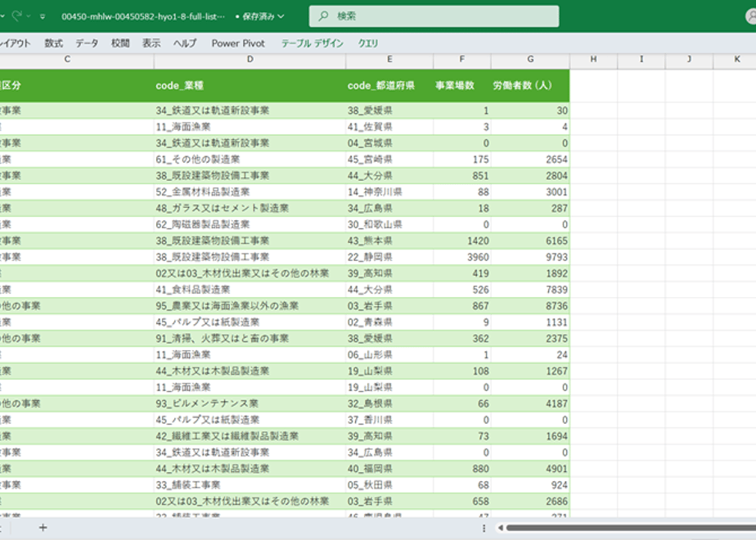
Task: Click the 労働者数 cell showing 8736
Action: pos(530,306)
